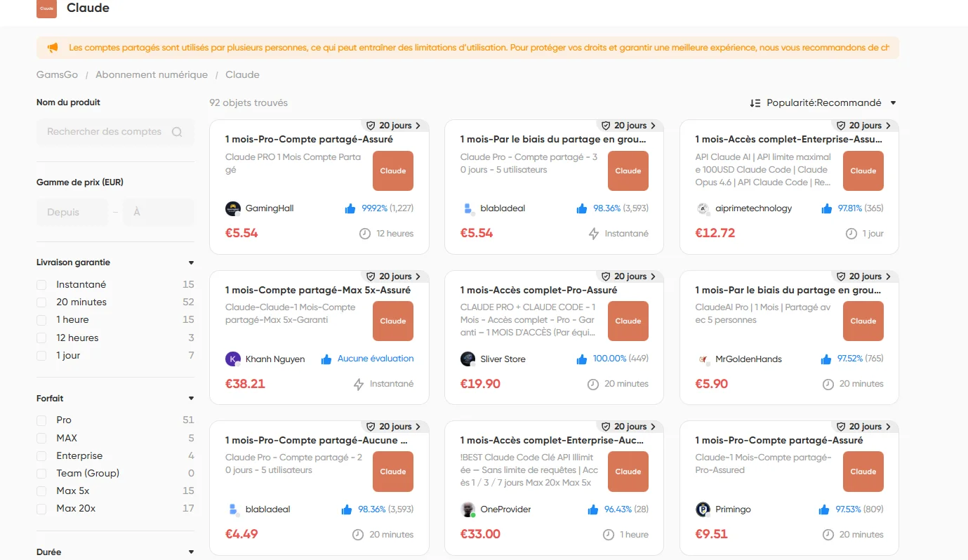Click the sort icon beside Popularité
968x560 pixels.
click(x=755, y=103)
